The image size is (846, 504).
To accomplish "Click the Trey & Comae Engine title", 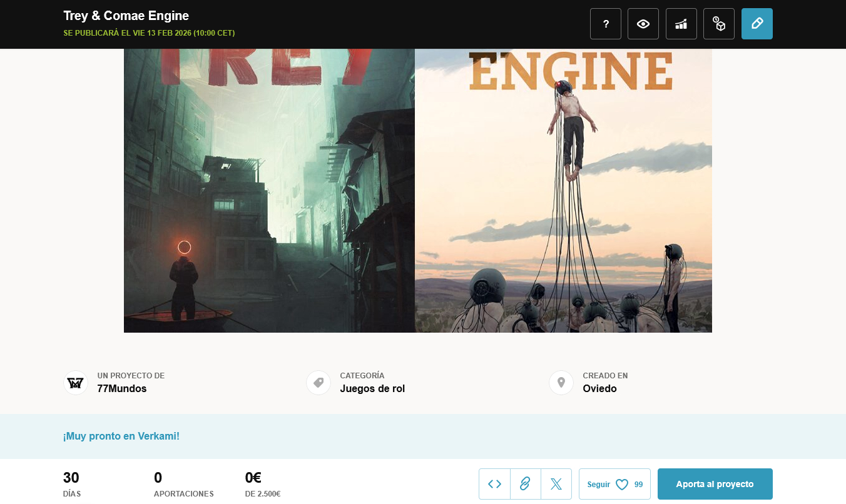I will coord(126,16).
